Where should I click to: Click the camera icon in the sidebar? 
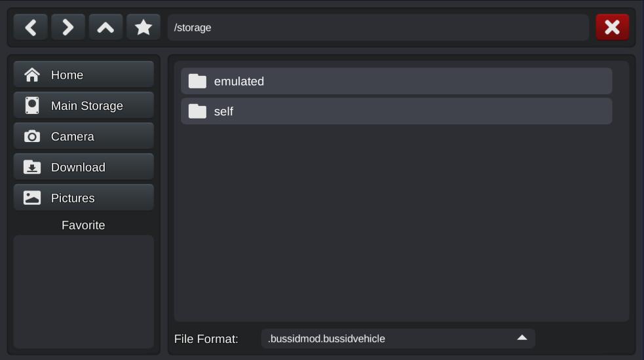coord(32,136)
